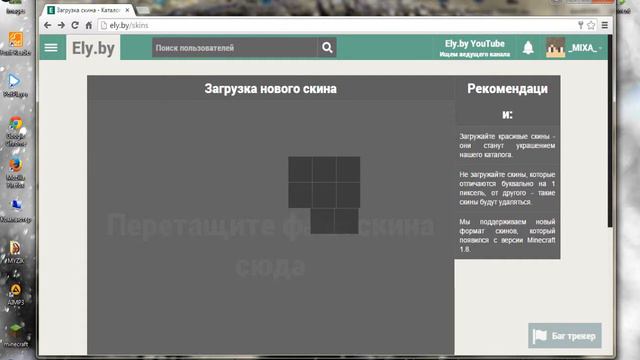Viewport: 640px width, 360px height.
Task: Reload the ely.by page
Action: pyautogui.click(x=75, y=25)
